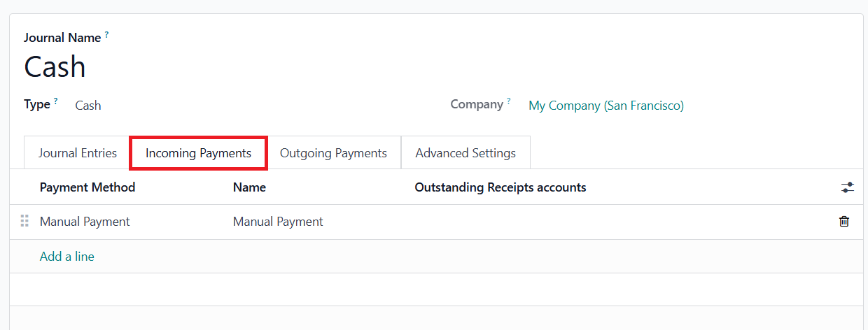Open the optional columns settings icon

click(848, 187)
